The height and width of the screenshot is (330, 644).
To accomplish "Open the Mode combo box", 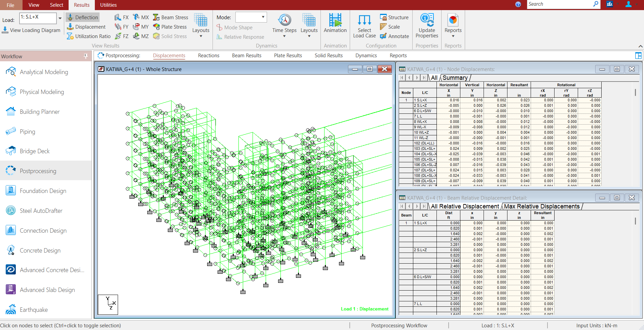I will coord(251,17).
